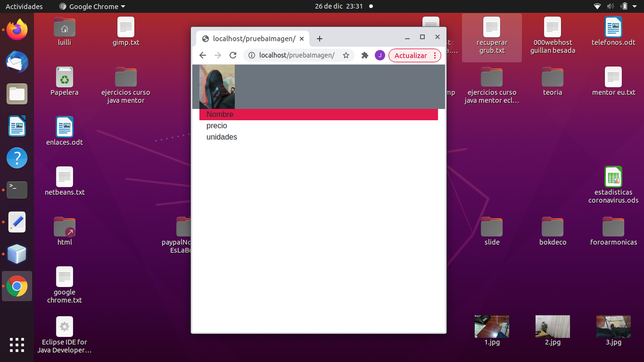Select the html folder shortcut
This screenshot has width=644, height=362.
coord(64,231)
